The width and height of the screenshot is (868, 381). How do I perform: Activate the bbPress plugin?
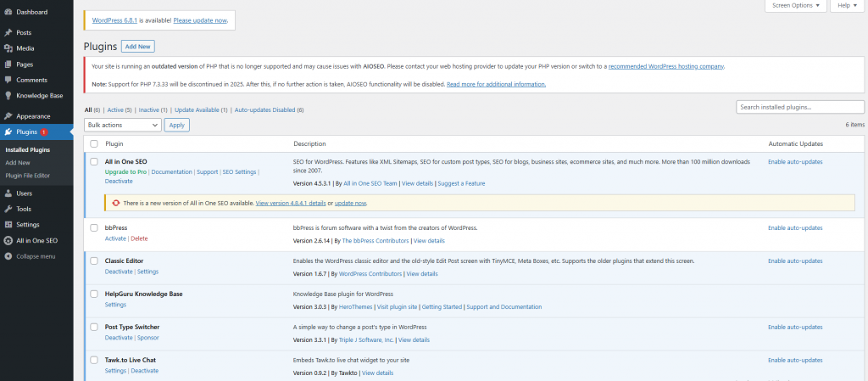[115, 238]
